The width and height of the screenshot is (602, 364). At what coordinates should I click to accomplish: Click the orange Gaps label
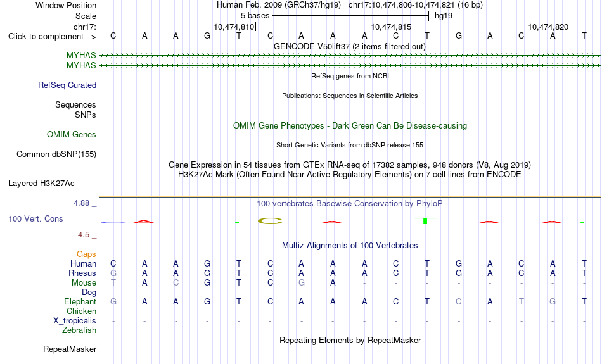coord(86,254)
